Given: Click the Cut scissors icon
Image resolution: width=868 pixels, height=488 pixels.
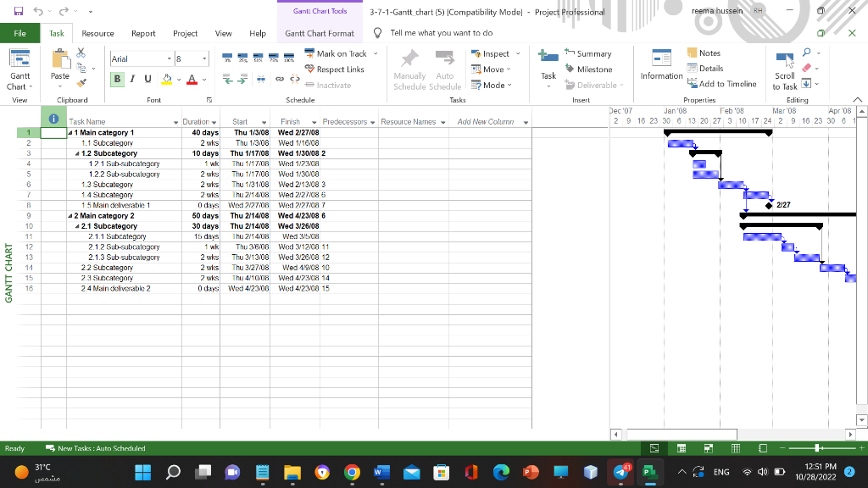Looking at the screenshot, I should click(81, 53).
